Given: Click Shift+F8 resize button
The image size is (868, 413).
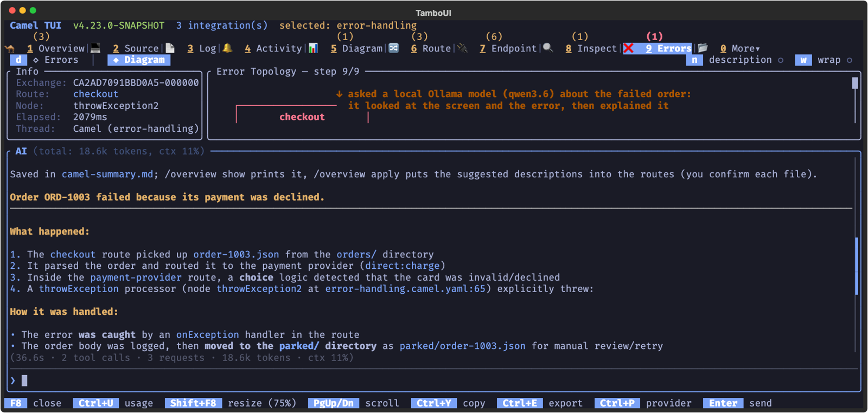Looking at the screenshot, I should coord(231,403).
